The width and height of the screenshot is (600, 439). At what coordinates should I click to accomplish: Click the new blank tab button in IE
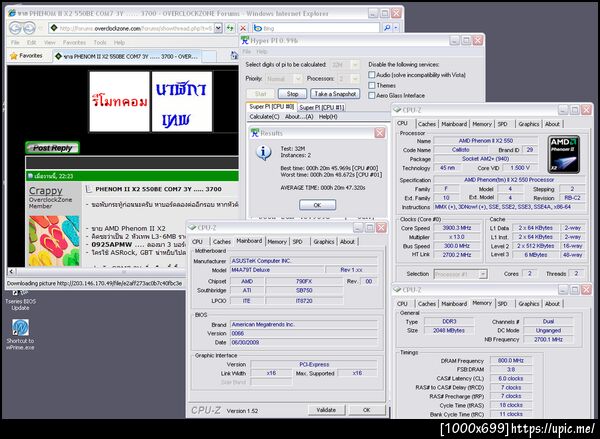click(x=209, y=57)
